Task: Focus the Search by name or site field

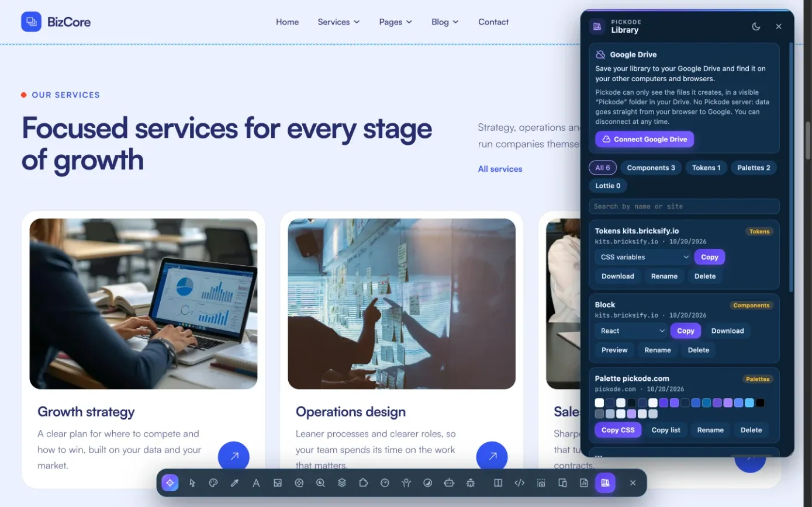Action: pos(684,206)
